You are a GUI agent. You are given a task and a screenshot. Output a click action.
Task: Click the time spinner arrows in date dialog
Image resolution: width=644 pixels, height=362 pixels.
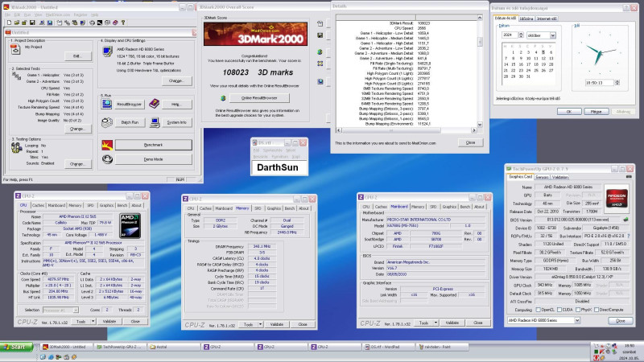coord(617,83)
